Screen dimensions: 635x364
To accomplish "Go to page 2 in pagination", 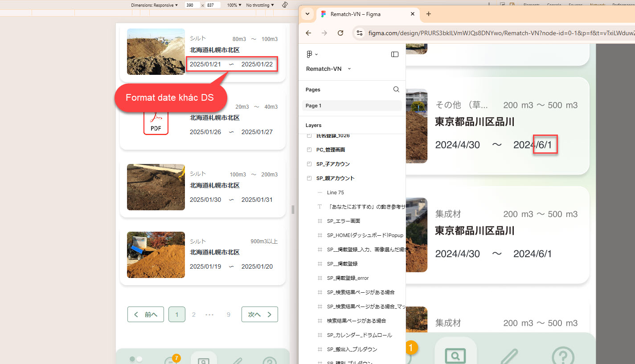I will (193, 315).
